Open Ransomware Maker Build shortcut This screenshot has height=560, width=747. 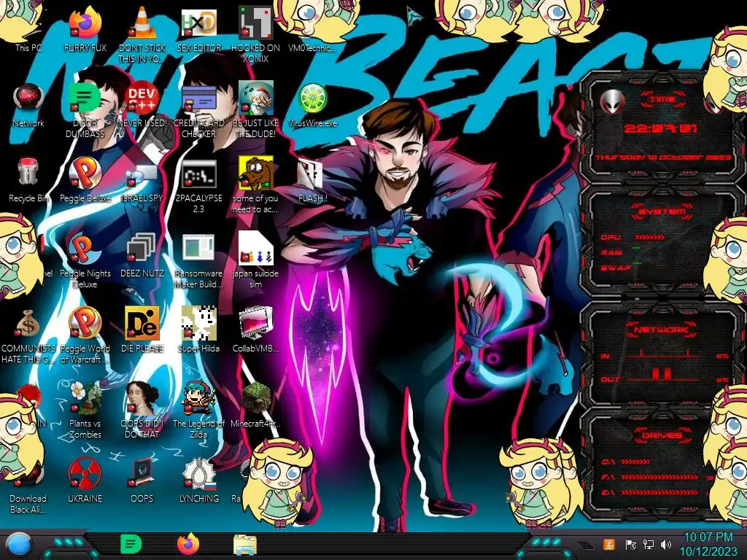pyautogui.click(x=199, y=248)
